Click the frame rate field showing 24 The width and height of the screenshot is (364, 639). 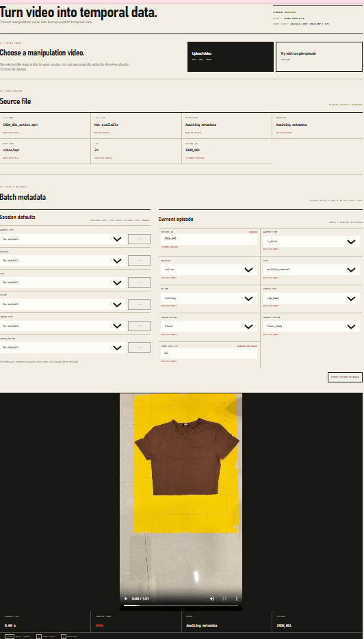[x=209, y=353]
